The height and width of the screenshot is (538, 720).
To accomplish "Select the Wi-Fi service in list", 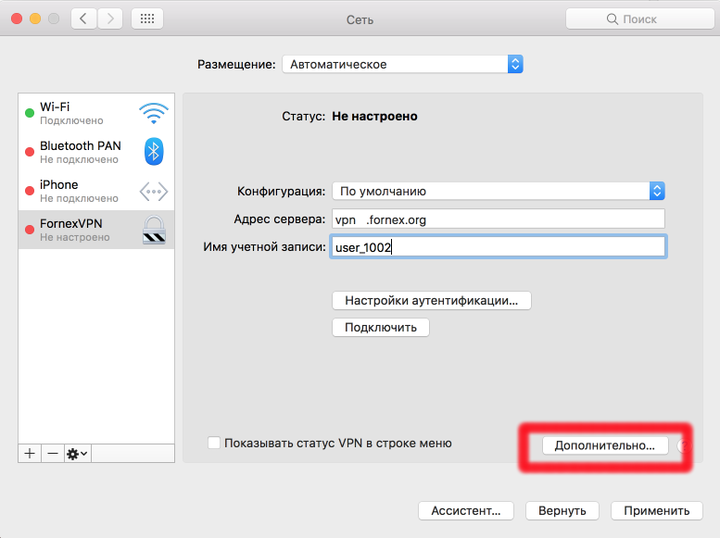I will tap(96, 113).
